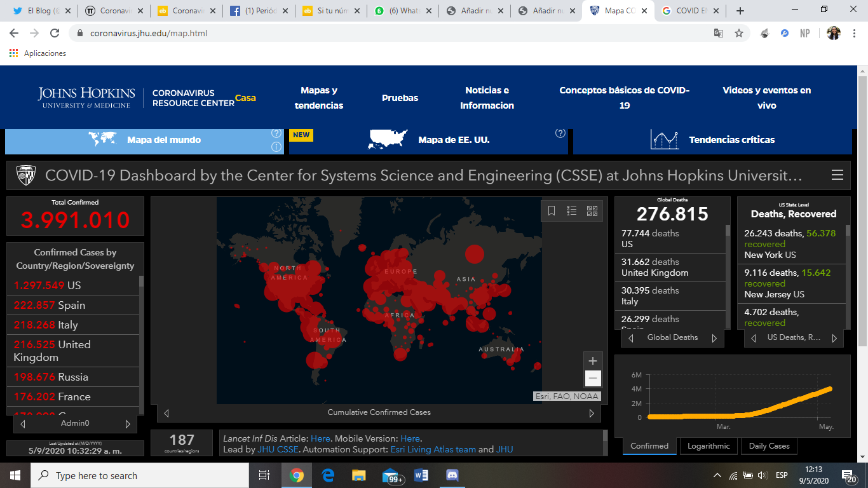
Task: Zoom in on the map with plus button
Action: pyautogui.click(x=593, y=361)
